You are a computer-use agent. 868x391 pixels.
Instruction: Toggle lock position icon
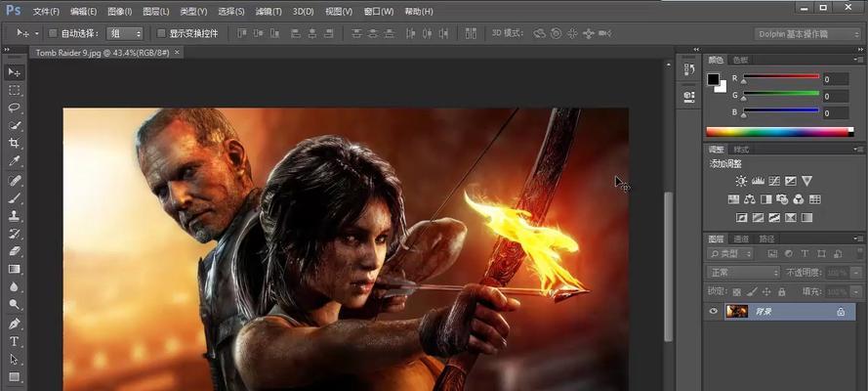(x=766, y=291)
